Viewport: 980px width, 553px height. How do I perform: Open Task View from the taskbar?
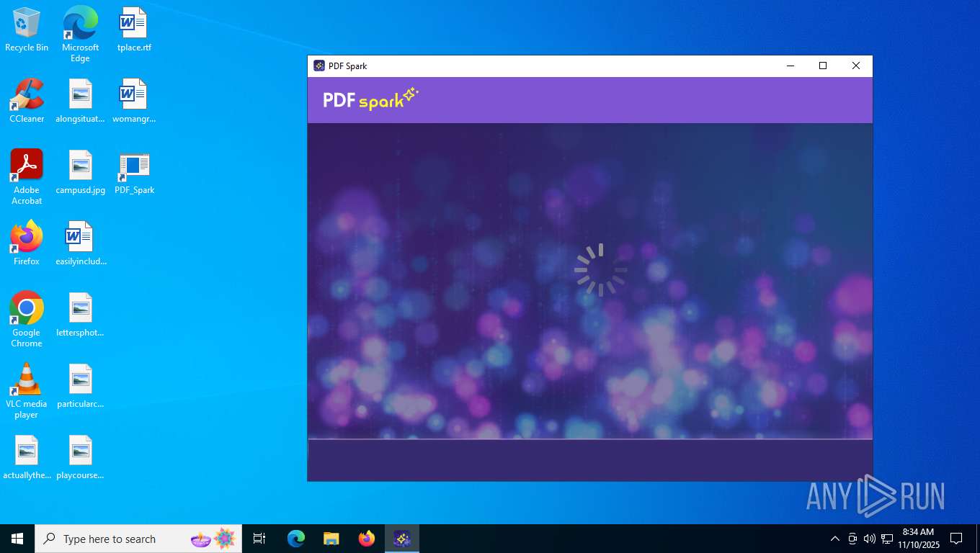(x=259, y=539)
